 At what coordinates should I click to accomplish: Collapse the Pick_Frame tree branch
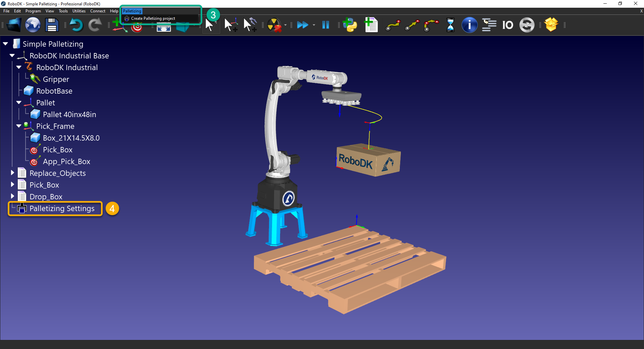19,126
